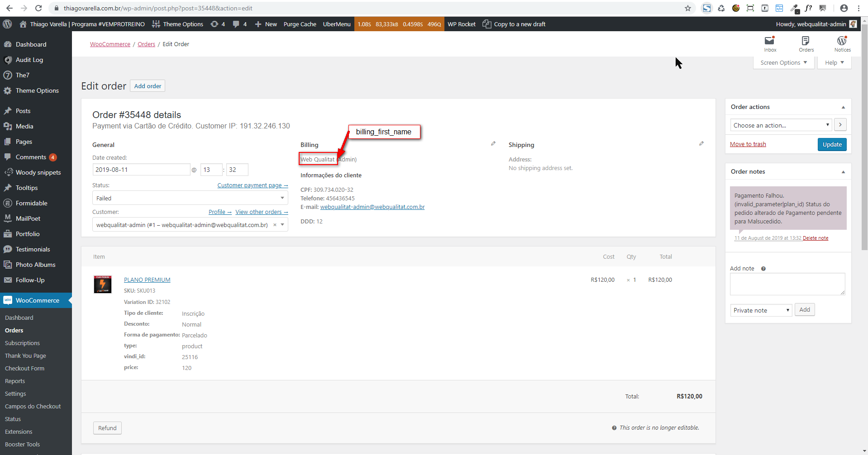
Task: Click the Update order button
Action: [x=832, y=144]
